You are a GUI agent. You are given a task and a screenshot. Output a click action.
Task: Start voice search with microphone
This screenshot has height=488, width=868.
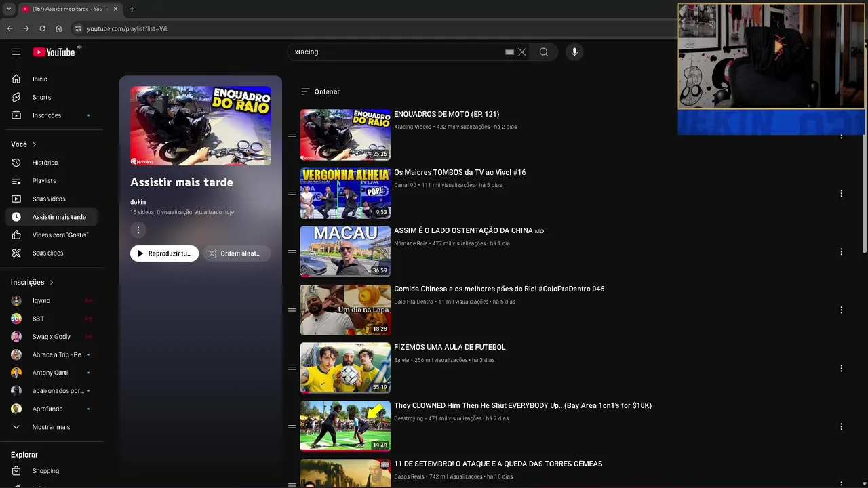click(574, 52)
